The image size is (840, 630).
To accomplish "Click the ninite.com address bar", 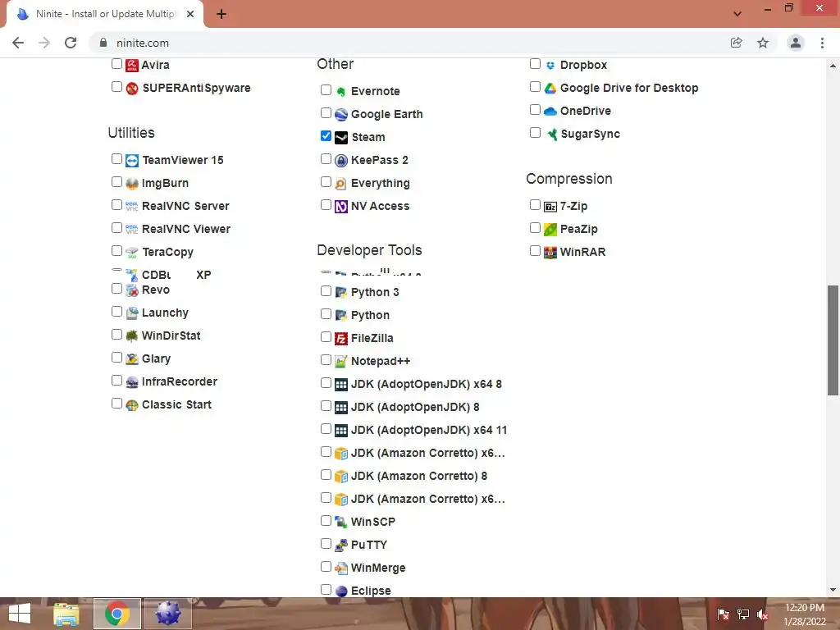I will click(x=410, y=43).
